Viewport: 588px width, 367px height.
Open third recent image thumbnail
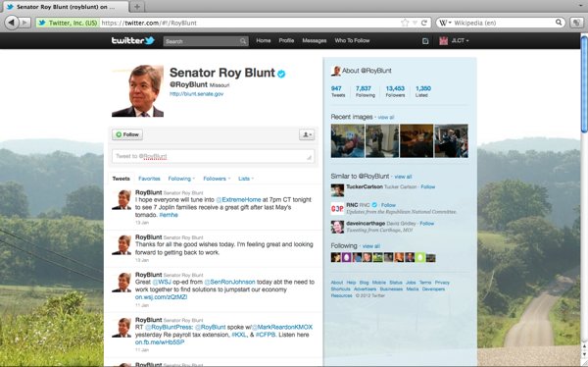tap(416, 141)
